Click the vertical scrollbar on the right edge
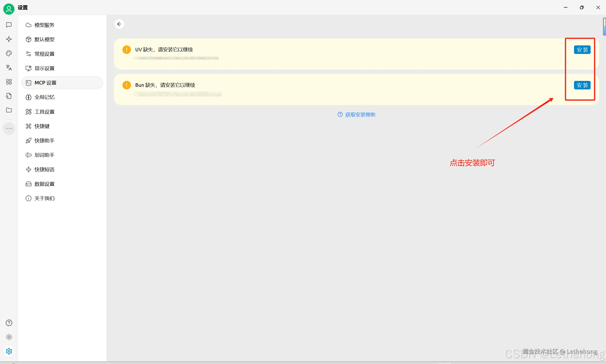This screenshot has width=606, height=364. click(604, 26)
